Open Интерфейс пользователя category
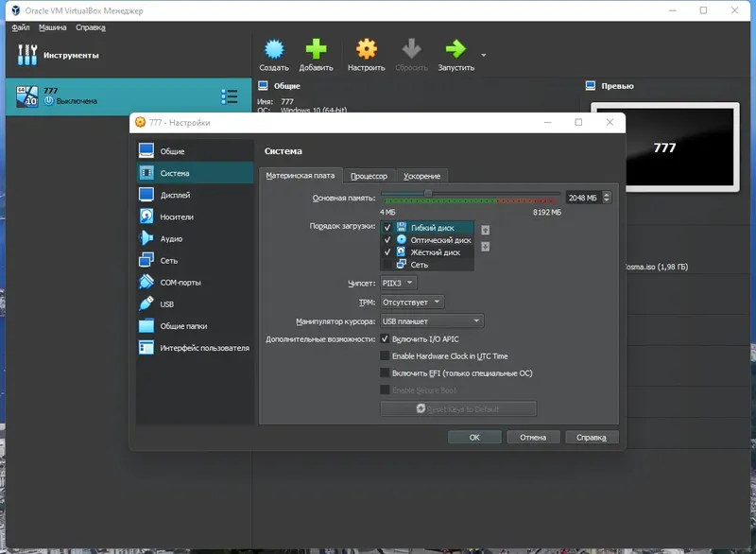The height and width of the screenshot is (554, 756). click(x=195, y=348)
